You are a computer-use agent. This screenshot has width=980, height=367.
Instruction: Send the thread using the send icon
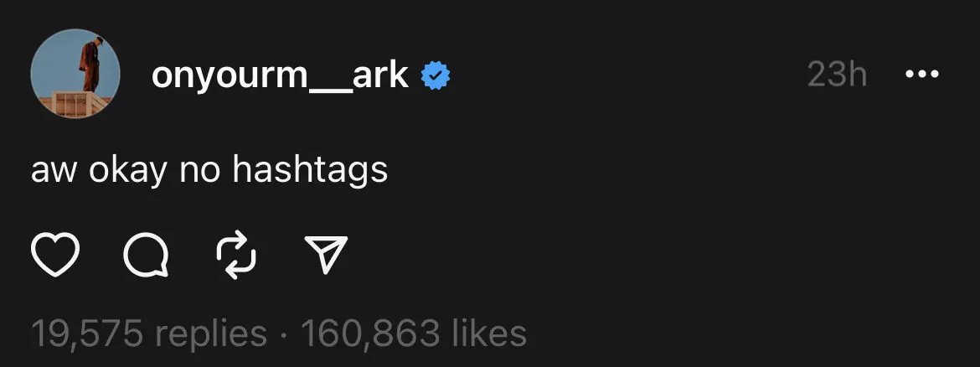point(325,256)
